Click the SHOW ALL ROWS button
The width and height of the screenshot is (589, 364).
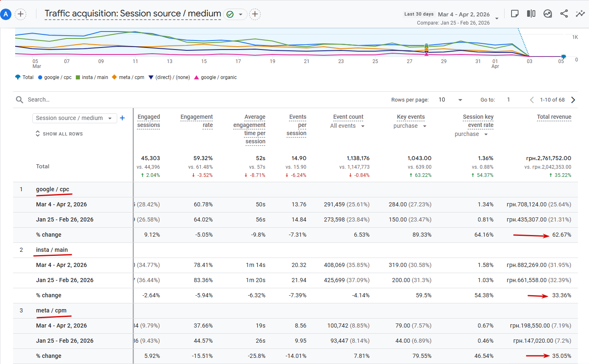point(59,134)
